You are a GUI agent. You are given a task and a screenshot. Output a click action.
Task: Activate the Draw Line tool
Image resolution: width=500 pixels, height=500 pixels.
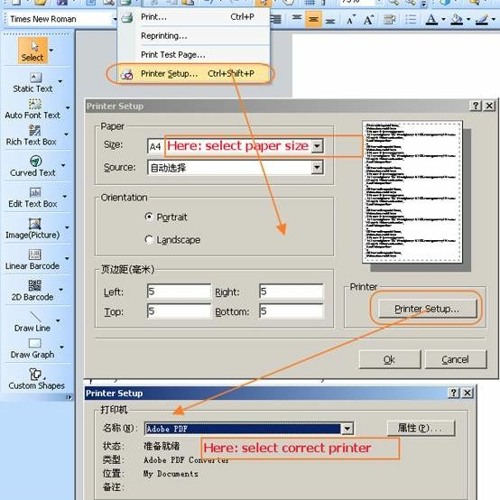[x=32, y=322]
